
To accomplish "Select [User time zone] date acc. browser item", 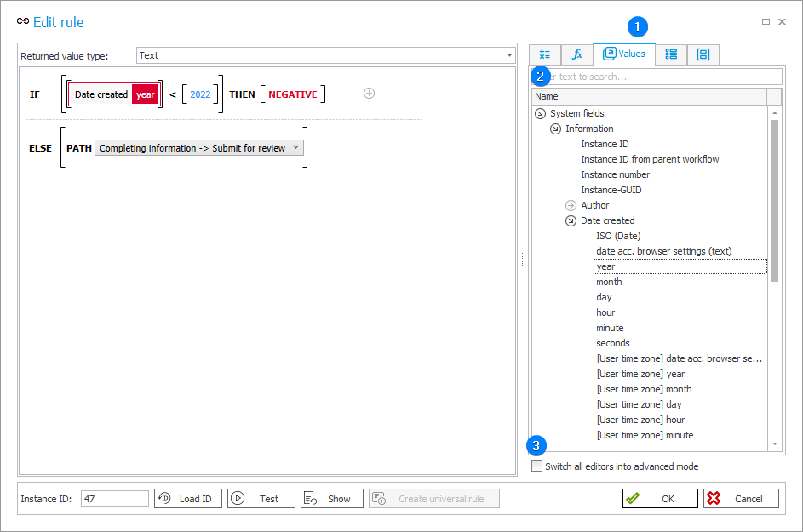I will tap(679, 358).
